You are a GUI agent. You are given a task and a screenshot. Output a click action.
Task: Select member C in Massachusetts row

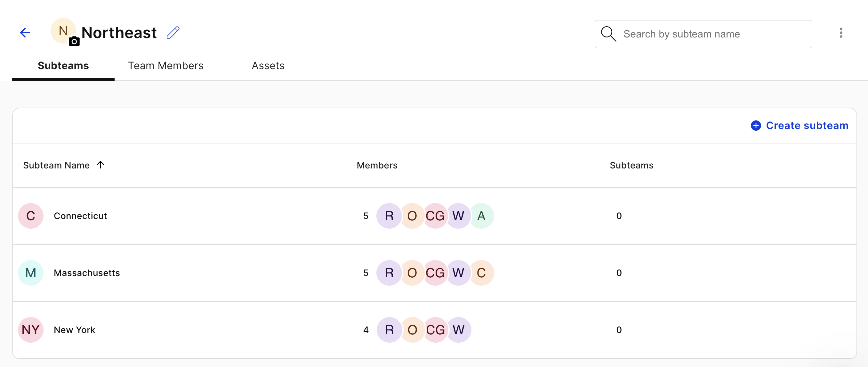(x=481, y=273)
